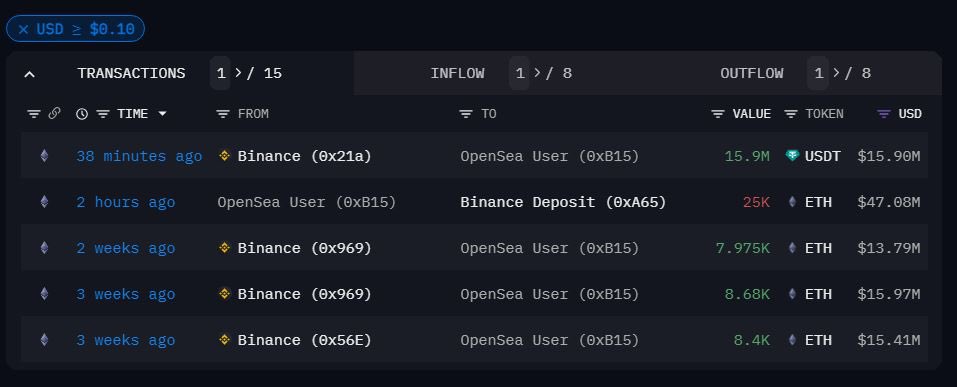The height and width of the screenshot is (387, 957).
Task: Click the clock icon beside TIME
Action: coord(82,114)
